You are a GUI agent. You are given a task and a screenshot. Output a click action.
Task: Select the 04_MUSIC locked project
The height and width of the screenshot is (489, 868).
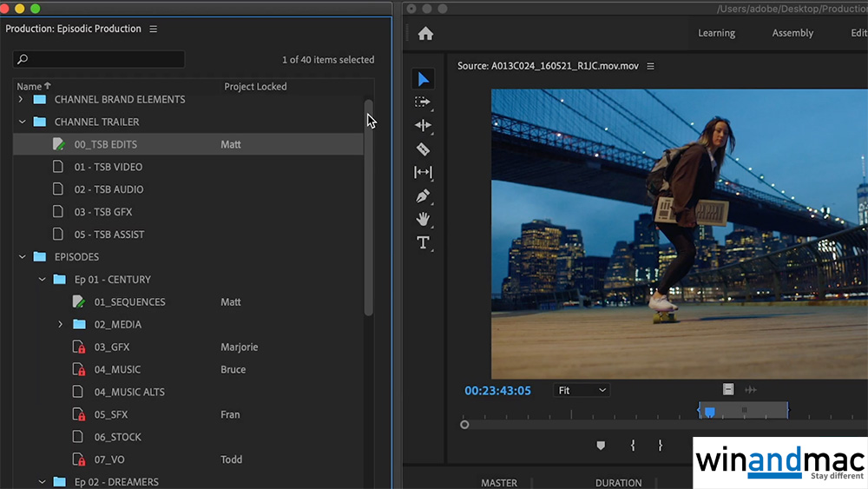[x=117, y=369]
